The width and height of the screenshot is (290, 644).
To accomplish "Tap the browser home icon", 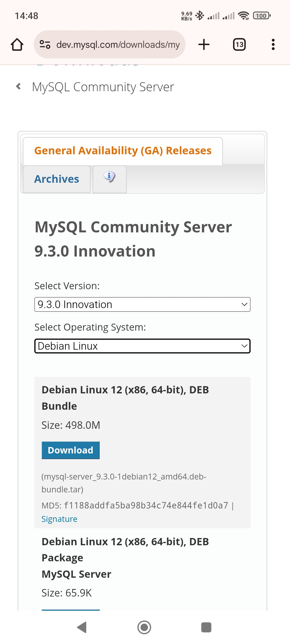I will tap(17, 45).
